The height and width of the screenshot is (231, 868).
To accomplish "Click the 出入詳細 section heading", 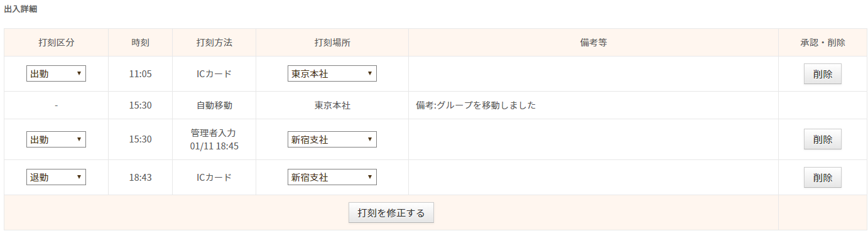I will coord(21,9).
